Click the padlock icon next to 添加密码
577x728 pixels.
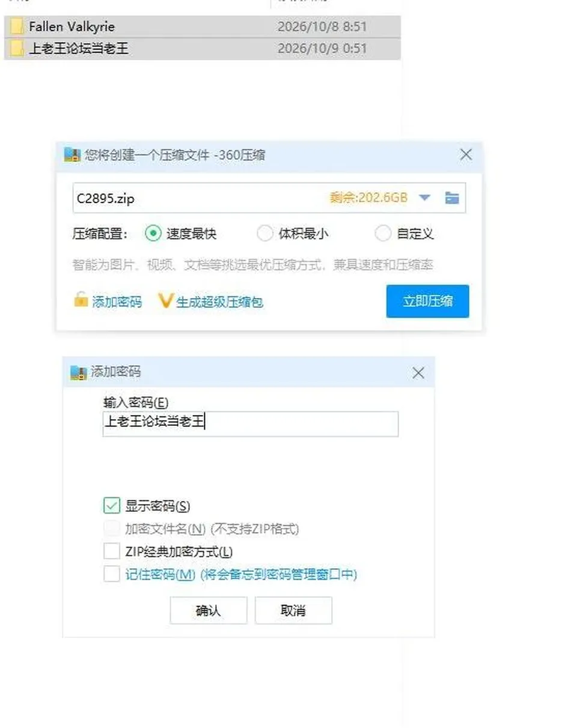pyautogui.click(x=81, y=300)
